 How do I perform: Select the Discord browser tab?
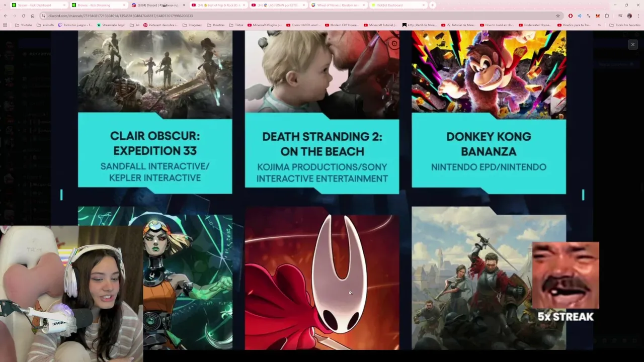(x=158, y=5)
